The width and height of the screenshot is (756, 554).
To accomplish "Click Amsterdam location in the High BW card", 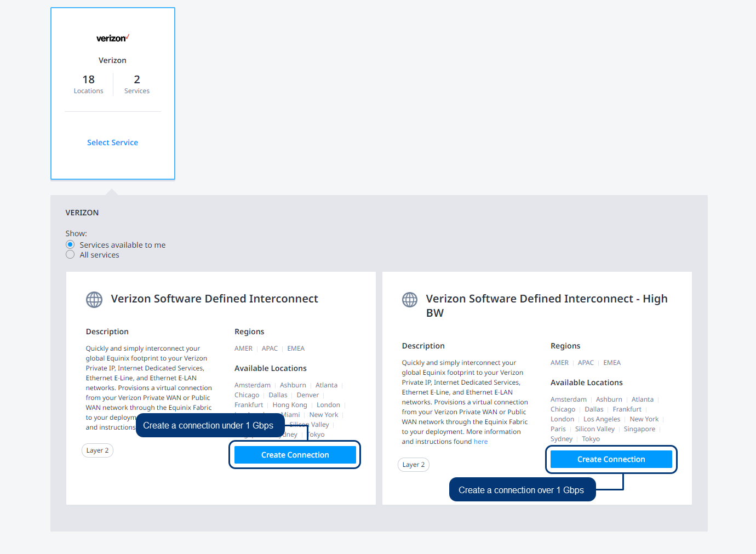I will pyautogui.click(x=569, y=399).
